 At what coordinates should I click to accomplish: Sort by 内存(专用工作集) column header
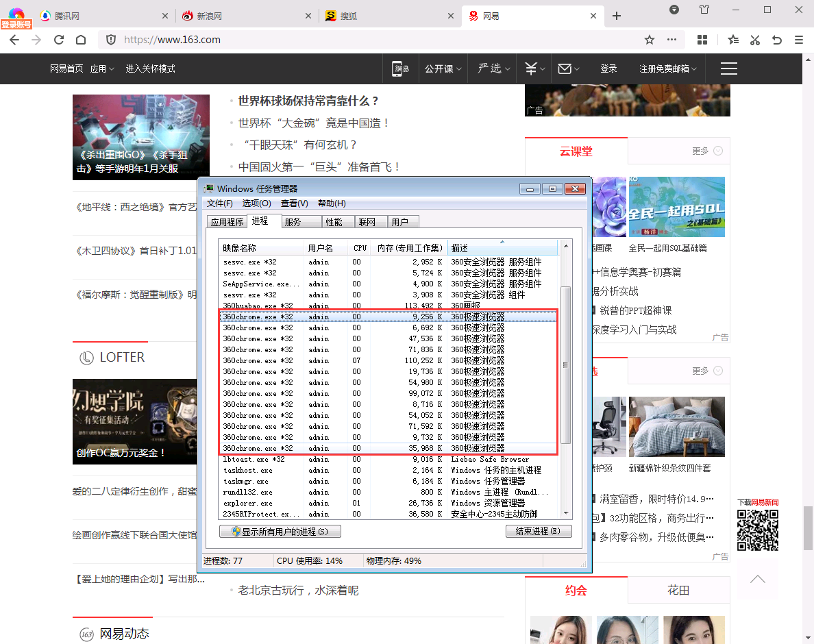click(410, 248)
